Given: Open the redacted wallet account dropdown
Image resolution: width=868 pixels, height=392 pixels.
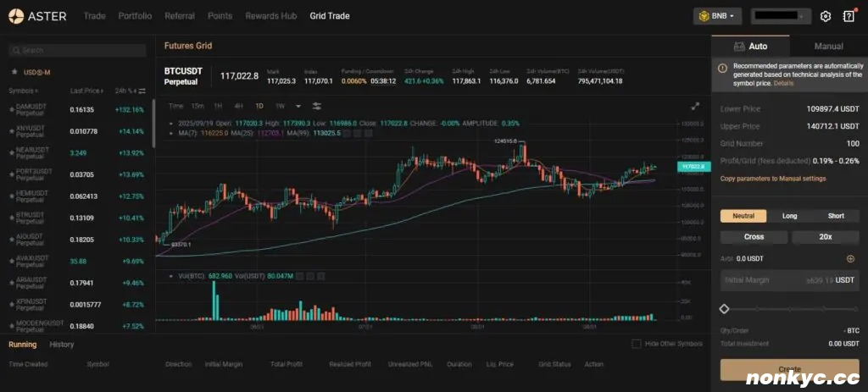Looking at the screenshot, I should (781, 16).
